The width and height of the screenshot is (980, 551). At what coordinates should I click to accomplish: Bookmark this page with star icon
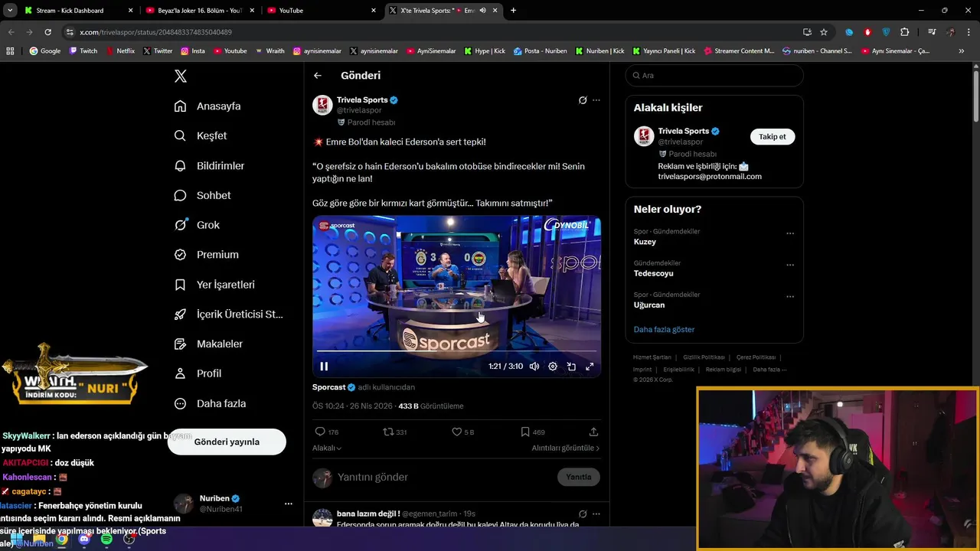point(824,32)
